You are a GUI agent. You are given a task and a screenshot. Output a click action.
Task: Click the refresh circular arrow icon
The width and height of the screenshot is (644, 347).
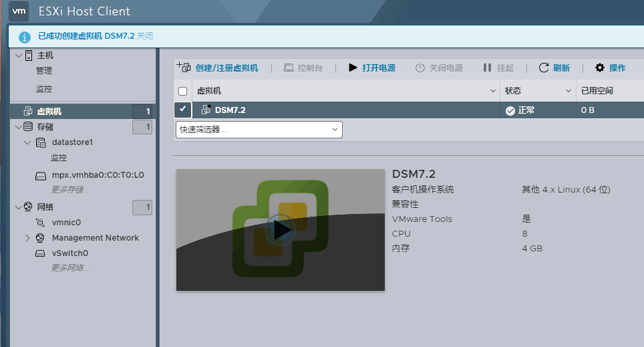[544, 68]
